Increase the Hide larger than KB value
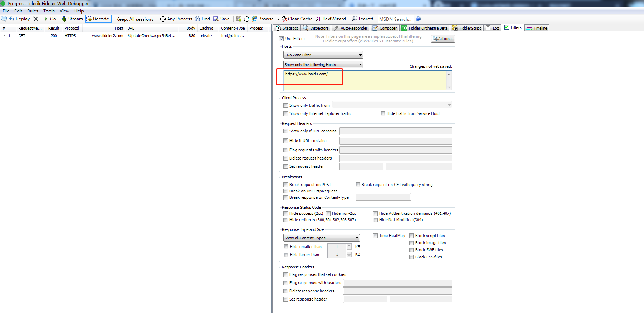644x313 pixels. click(349, 253)
